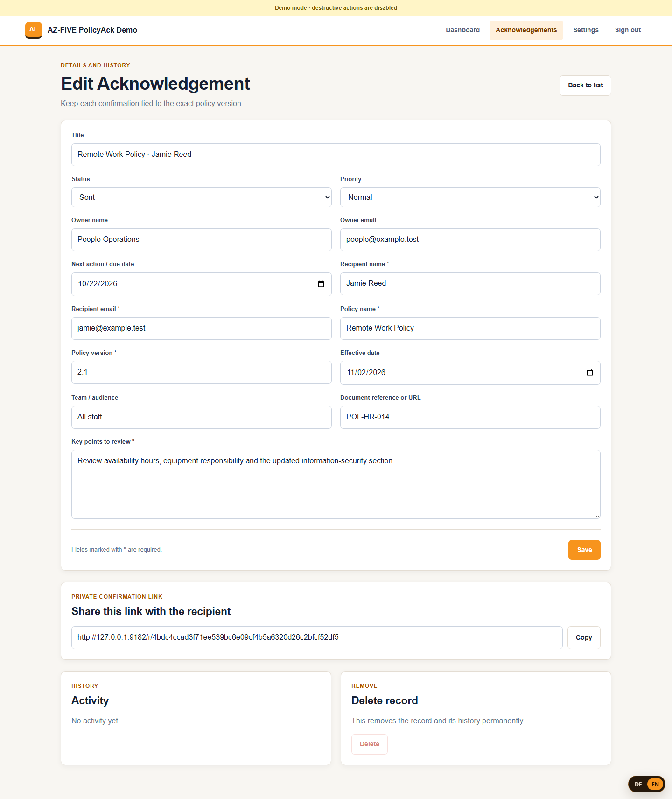672x799 pixels.
Task: Click the demo mode banner text
Action: click(336, 8)
